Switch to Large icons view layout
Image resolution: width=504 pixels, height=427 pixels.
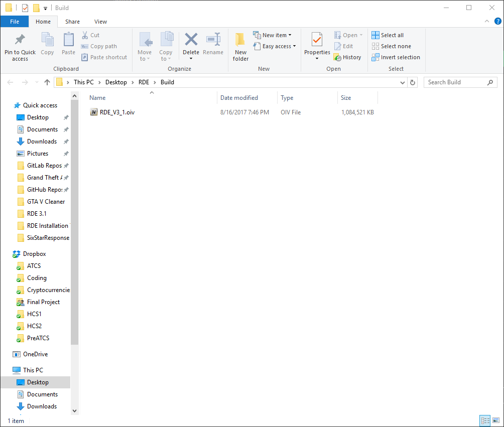click(x=496, y=420)
